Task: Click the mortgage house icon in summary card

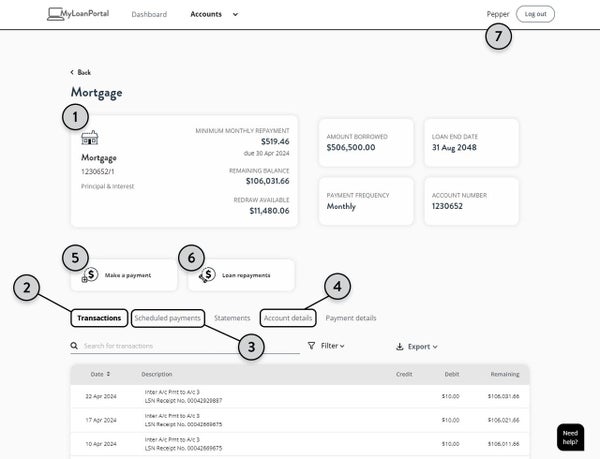Action: (x=90, y=138)
